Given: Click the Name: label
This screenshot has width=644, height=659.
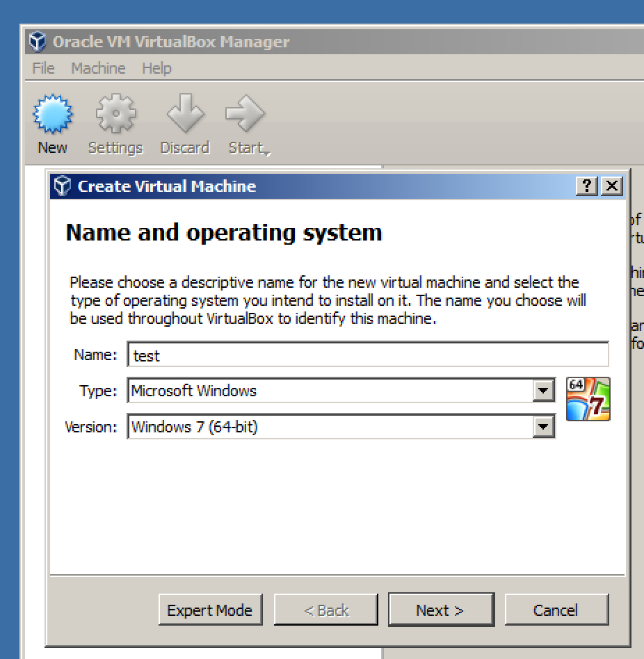Looking at the screenshot, I should click(x=95, y=355).
